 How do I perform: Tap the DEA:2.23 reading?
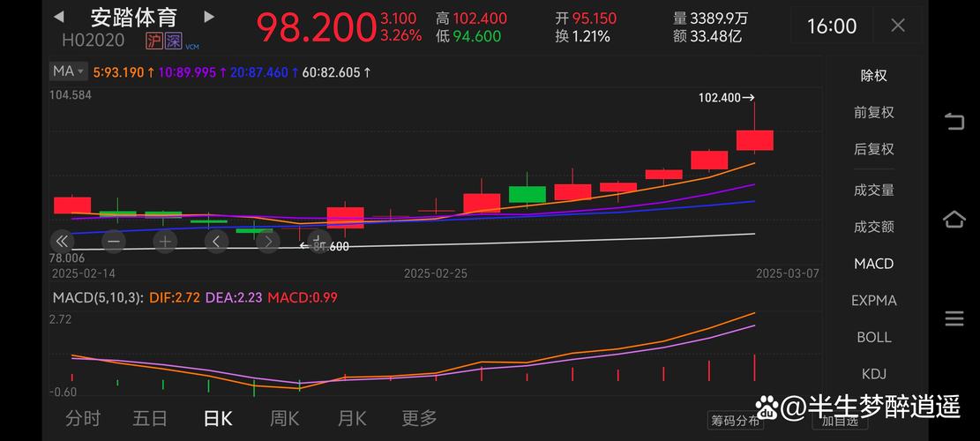click(x=234, y=297)
